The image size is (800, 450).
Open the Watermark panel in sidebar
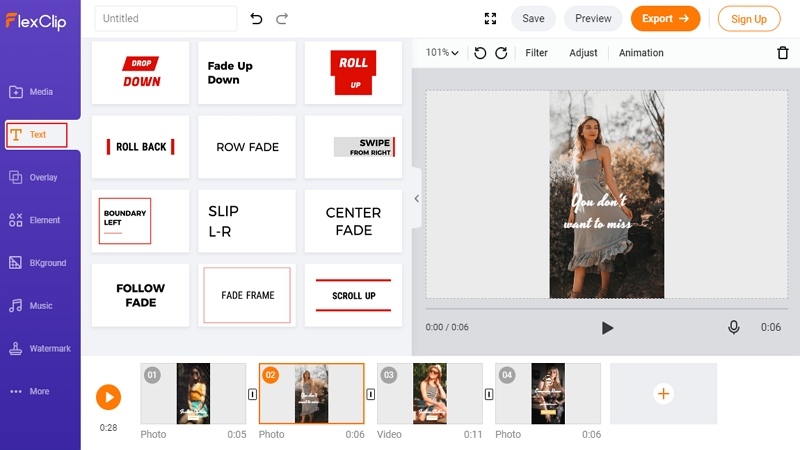coord(40,348)
